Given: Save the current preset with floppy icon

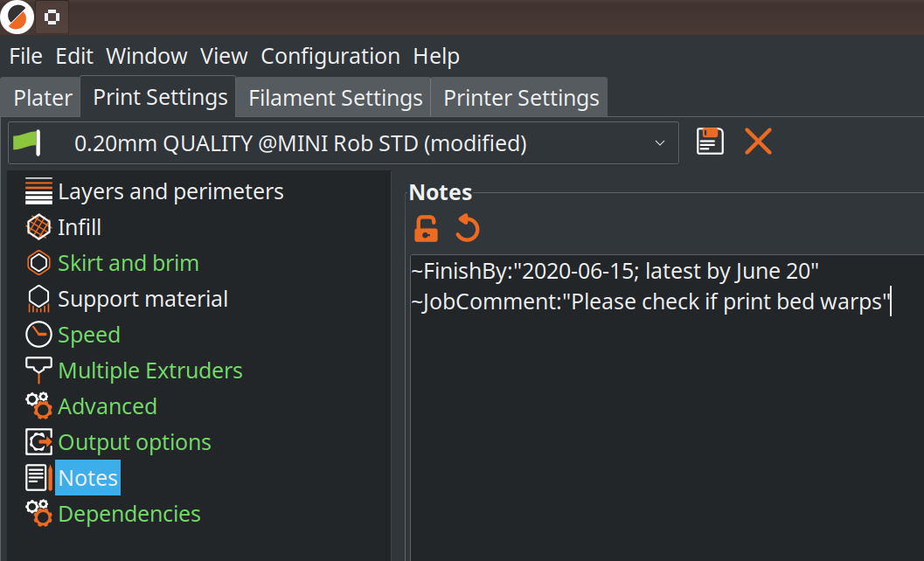Looking at the screenshot, I should click(x=710, y=142).
